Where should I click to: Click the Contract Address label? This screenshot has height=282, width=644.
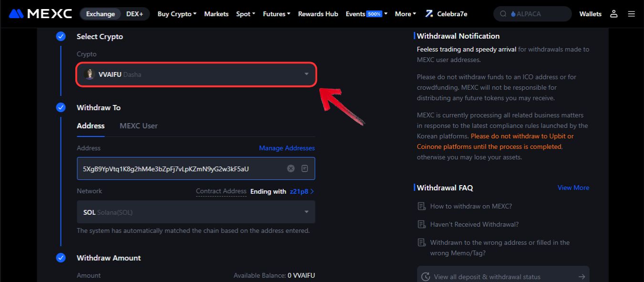221,191
